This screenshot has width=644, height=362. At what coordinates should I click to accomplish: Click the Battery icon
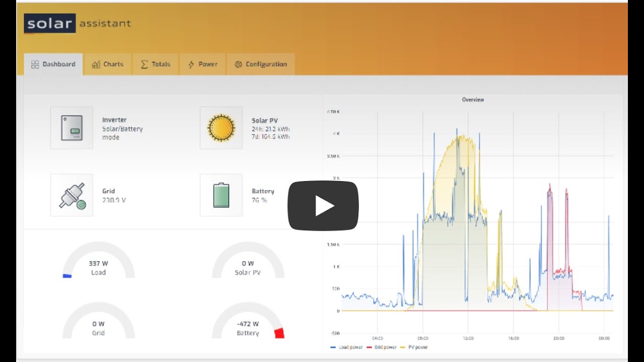(221, 195)
